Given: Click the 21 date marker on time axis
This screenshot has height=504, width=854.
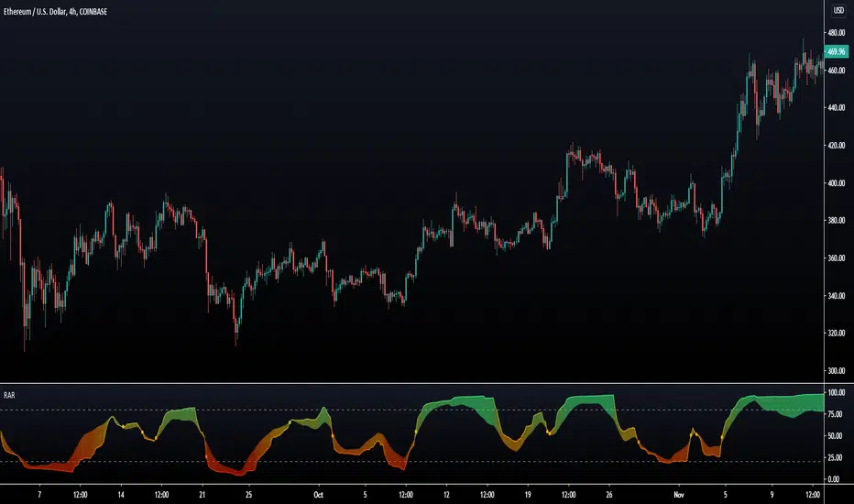Looking at the screenshot, I should tap(202, 494).
